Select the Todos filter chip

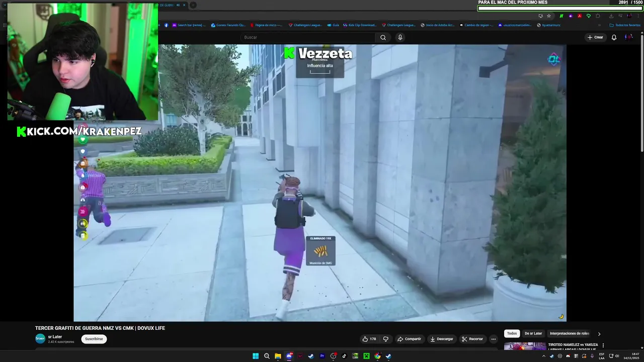tap(512, 333)
